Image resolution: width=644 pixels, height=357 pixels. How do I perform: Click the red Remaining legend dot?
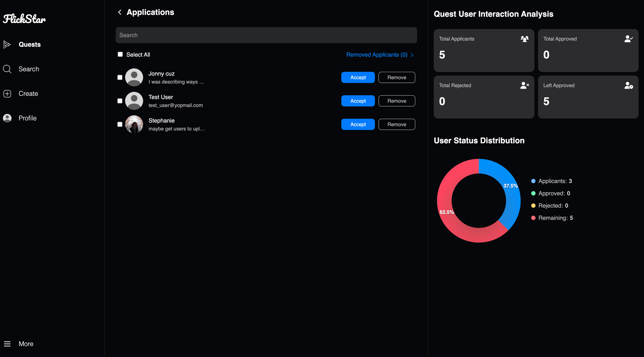click(533, 218)
